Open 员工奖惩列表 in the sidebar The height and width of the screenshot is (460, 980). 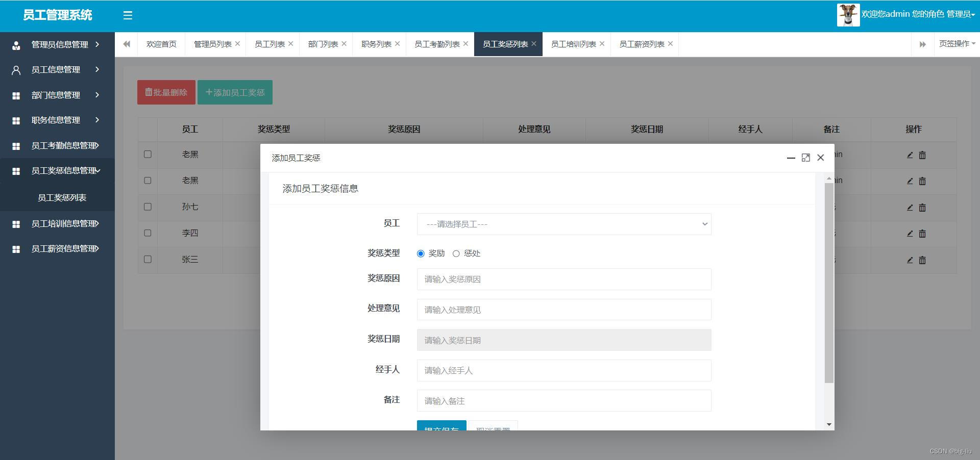click(x=62, y=197)
